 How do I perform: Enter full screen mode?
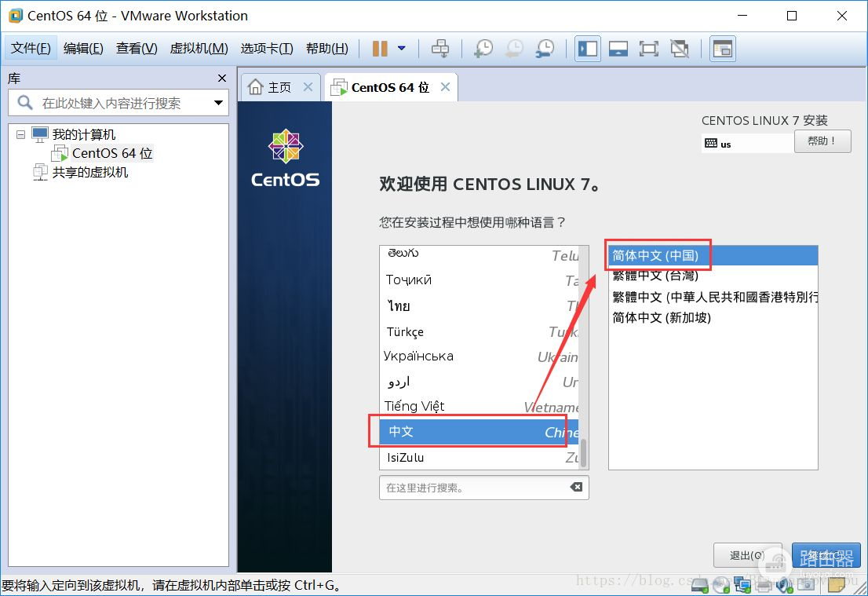(x=648, y=49)
